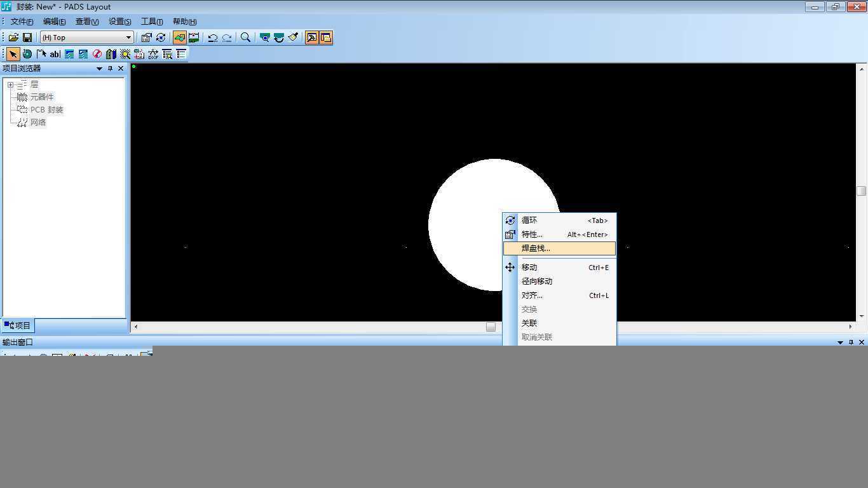Choose 特性... from the context menu
This screenshot has width=868, height=488.
[x=559, y=234]
